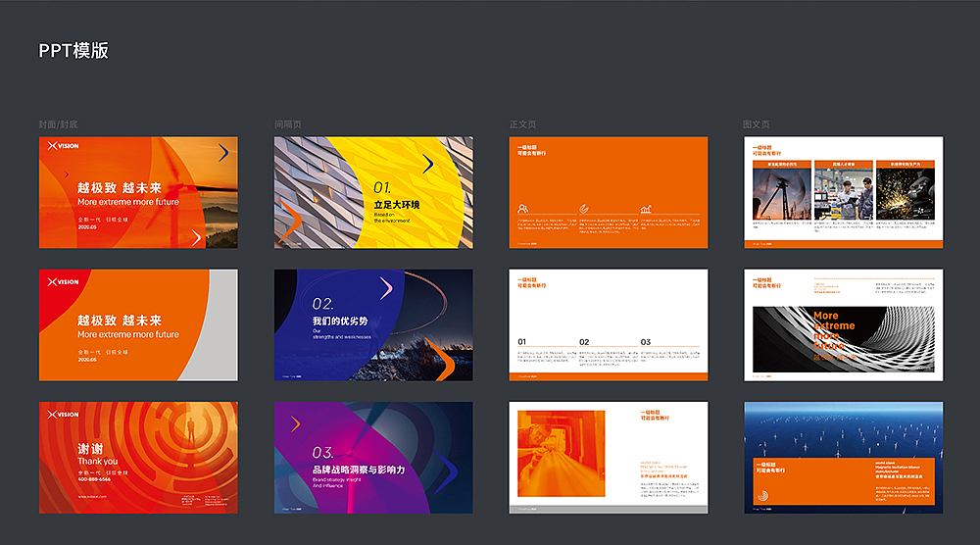Open the offshore wind farm slide
980x545 pixels.
pyautogui.click(x=843, y=458)
